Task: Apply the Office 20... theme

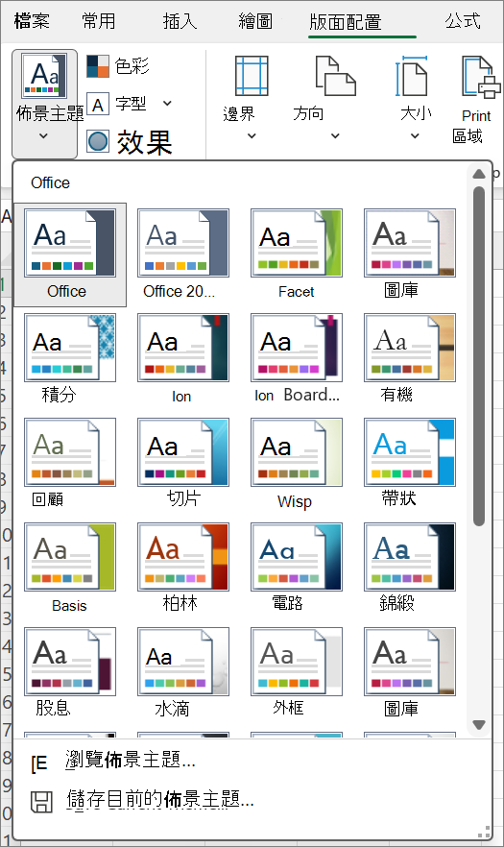Action: pos(183,254)
